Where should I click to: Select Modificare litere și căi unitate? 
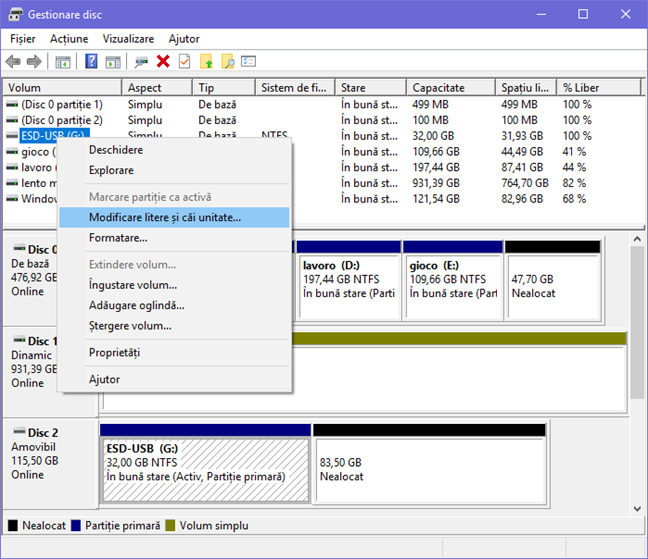pyautogui.click(x=164, y=217)
